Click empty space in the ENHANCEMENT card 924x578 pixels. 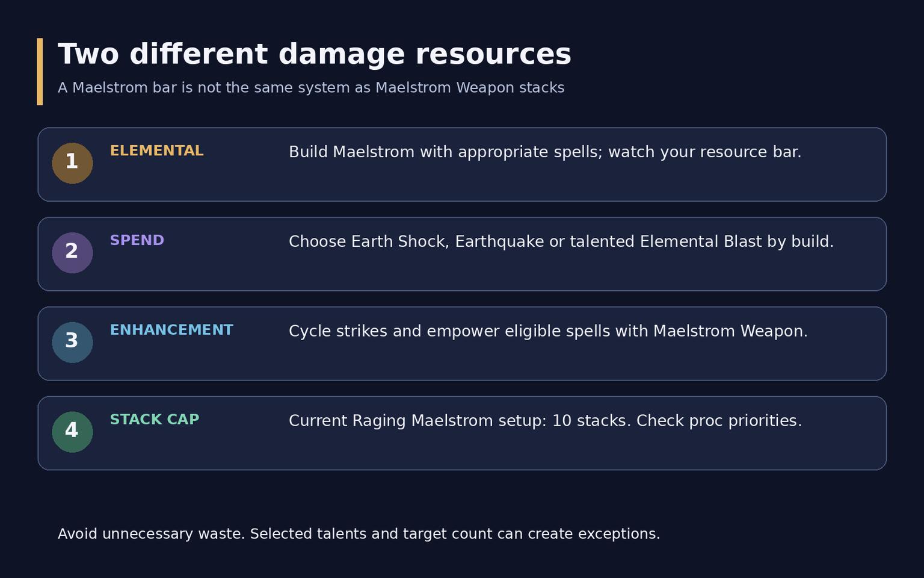click(541, 363)
